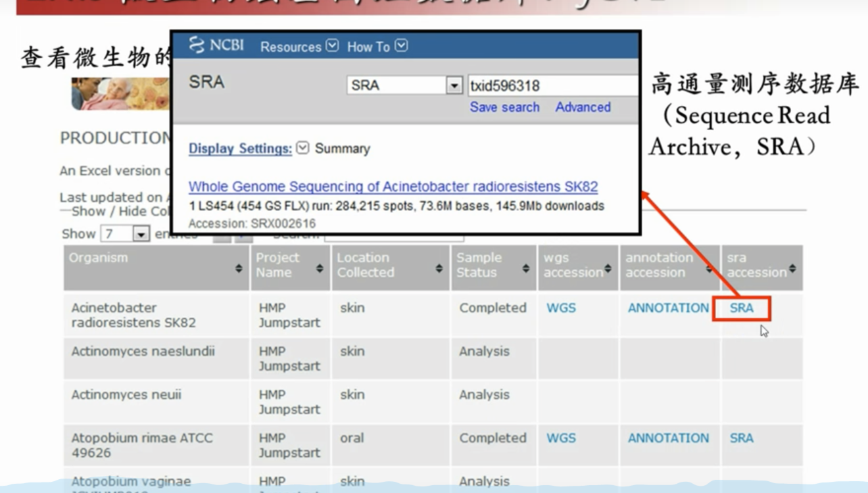This screenshot has width=868, height=493.
Task: Open the Advanced search link
Action: point(583,107)
